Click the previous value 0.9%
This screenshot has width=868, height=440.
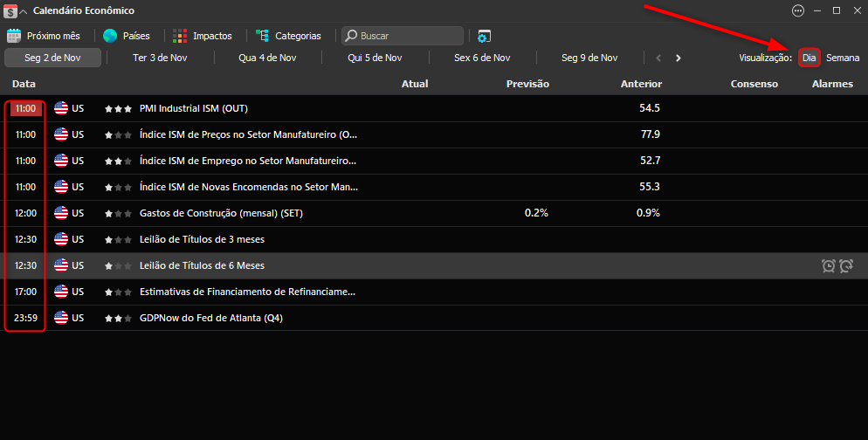pos(648,213)
